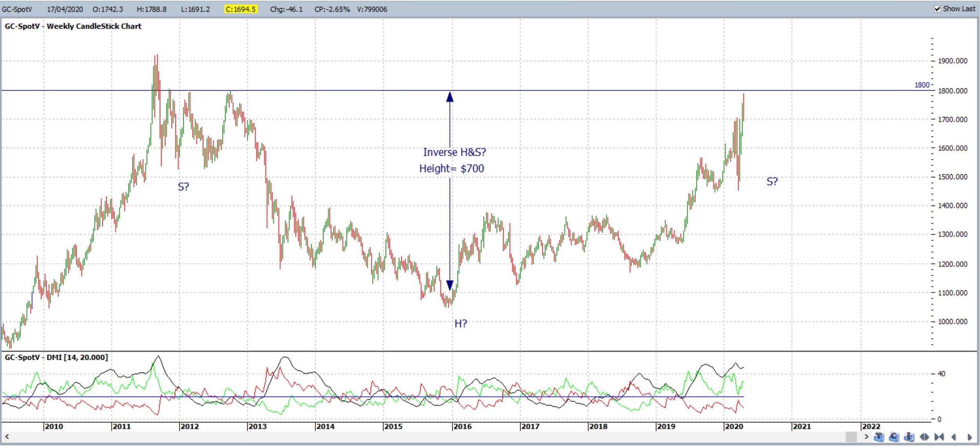Select the 'Inverse H&S?' annotation text
The height and width of the screenshot is (446, 980).
tap(454, 152)
